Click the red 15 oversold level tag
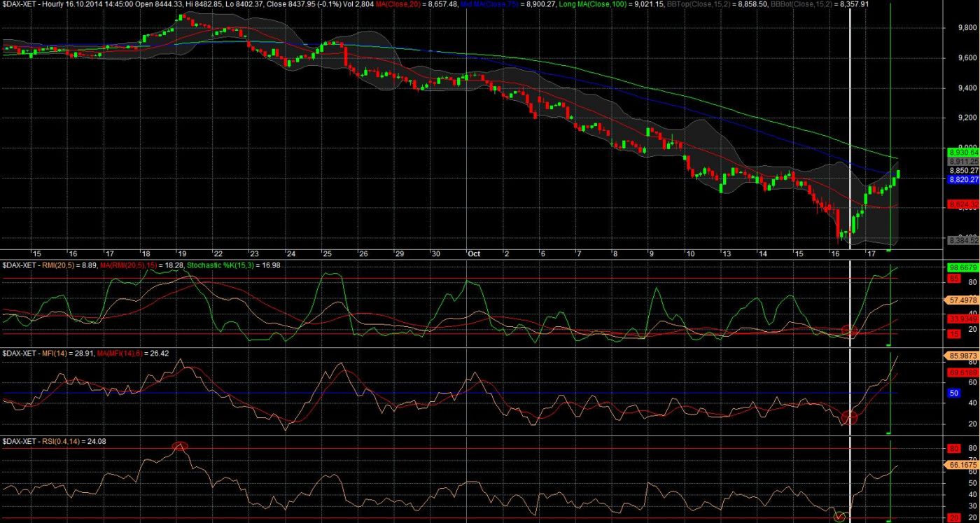 point(953,334)
